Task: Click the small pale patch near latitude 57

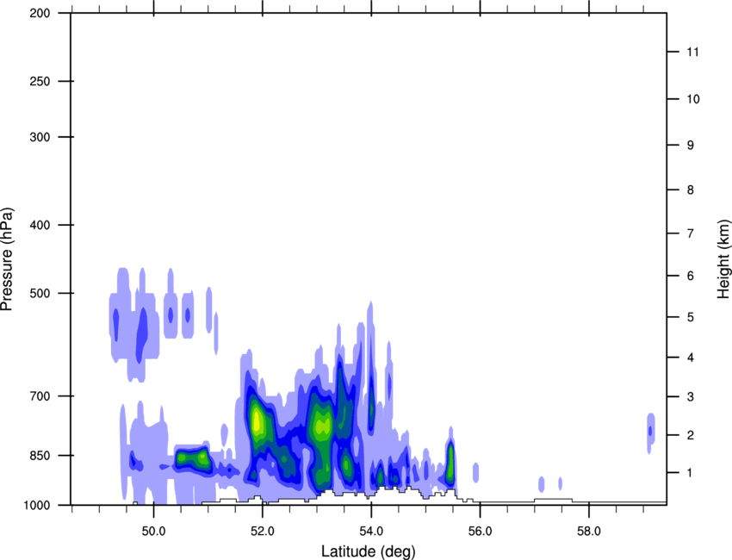Action: pos(542,482)
